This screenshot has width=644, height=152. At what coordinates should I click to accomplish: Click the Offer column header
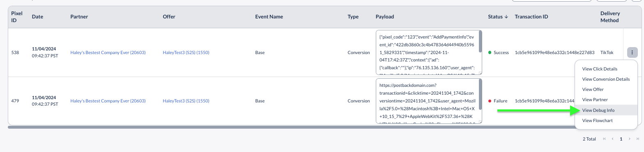coord(169,17)
